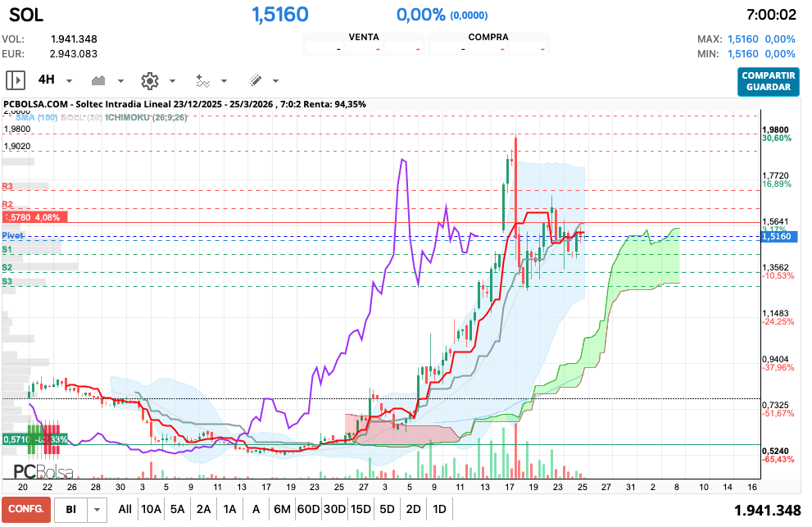Click the VOL value 1.941.348
This screenshot has width=812, height=527.
74,39
